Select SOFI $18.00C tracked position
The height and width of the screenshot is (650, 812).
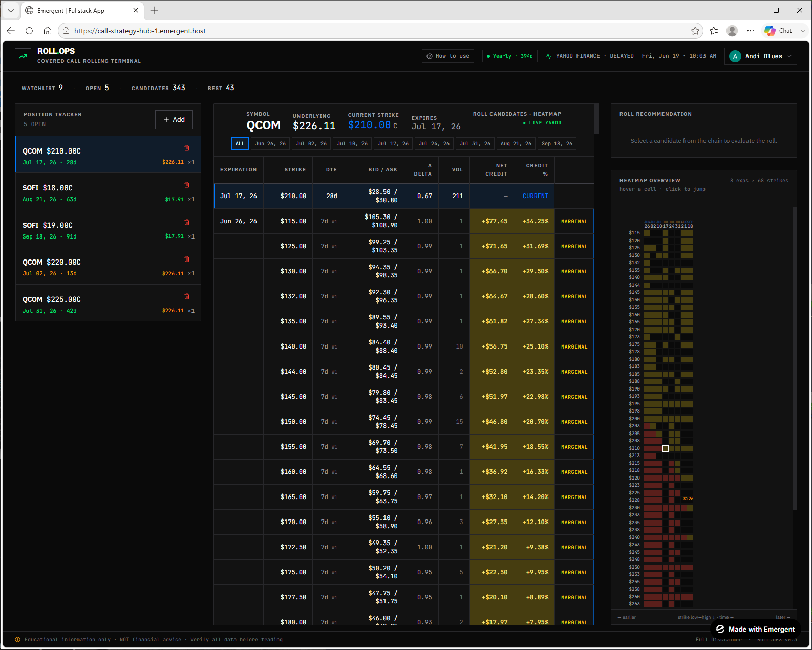tap(108, 192)
